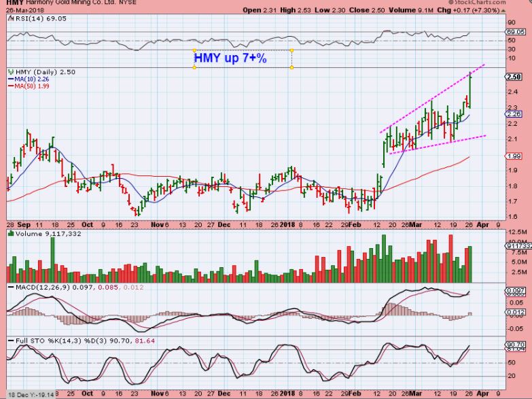The height and width of the screenshot is (399, 532).
Task: Click the Mar label on price panel date axis
Action: [x=416, y=225]
